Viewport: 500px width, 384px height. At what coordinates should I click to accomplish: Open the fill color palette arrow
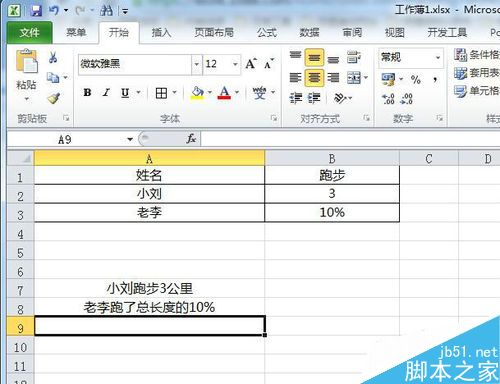[x=210, y=93]
